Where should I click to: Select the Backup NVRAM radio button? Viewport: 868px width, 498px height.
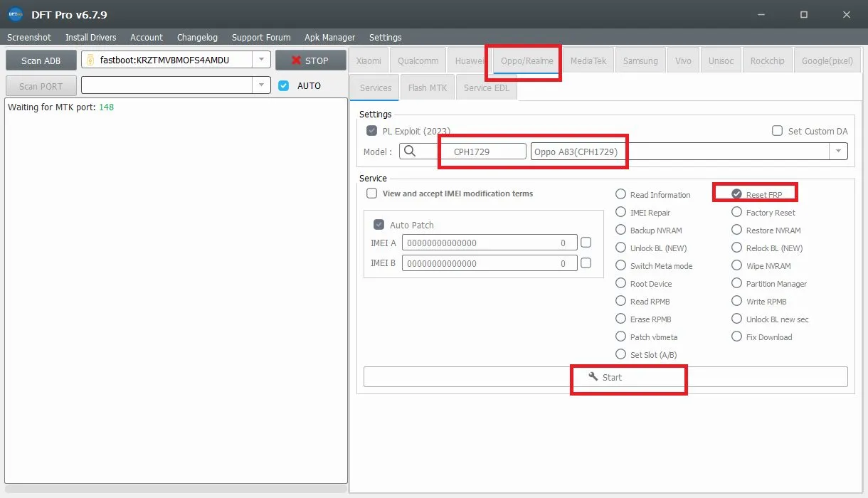[621, 230]
